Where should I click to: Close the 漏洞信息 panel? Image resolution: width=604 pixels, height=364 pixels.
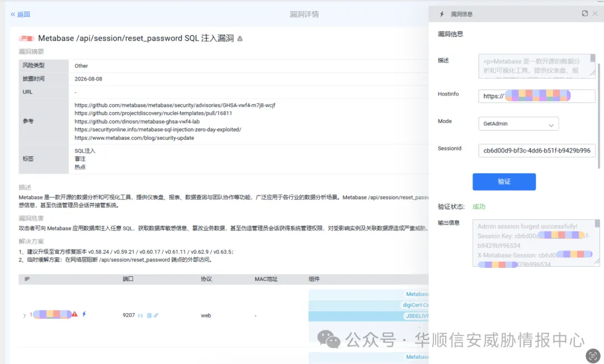pos(595,13)
